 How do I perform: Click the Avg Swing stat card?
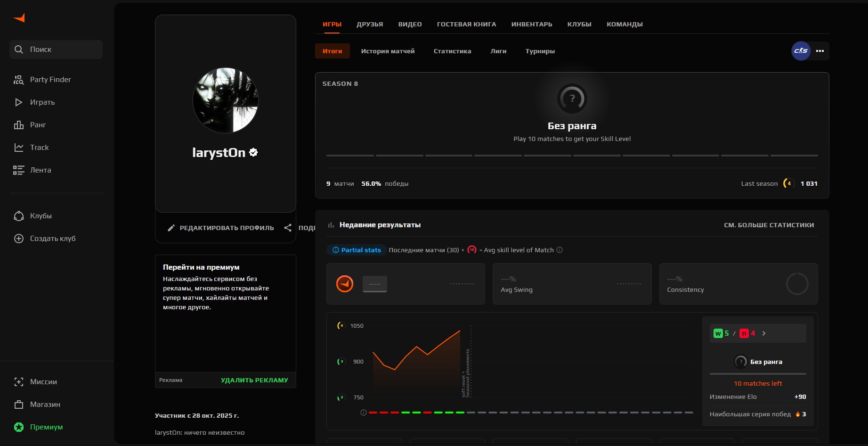(x=572, y=284)
